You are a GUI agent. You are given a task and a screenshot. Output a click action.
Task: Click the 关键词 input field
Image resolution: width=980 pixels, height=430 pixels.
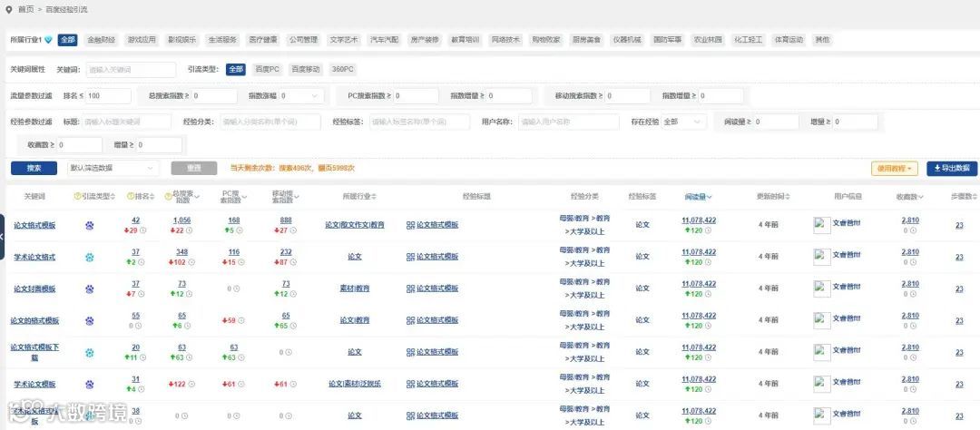(x=131, y=69)
